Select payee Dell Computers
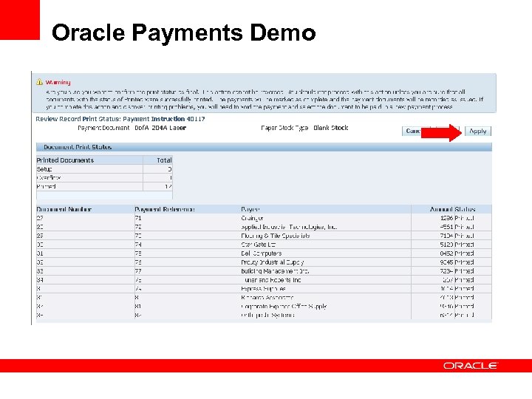The width and height of the screenshot is (532, 399). tap(261, 253)
